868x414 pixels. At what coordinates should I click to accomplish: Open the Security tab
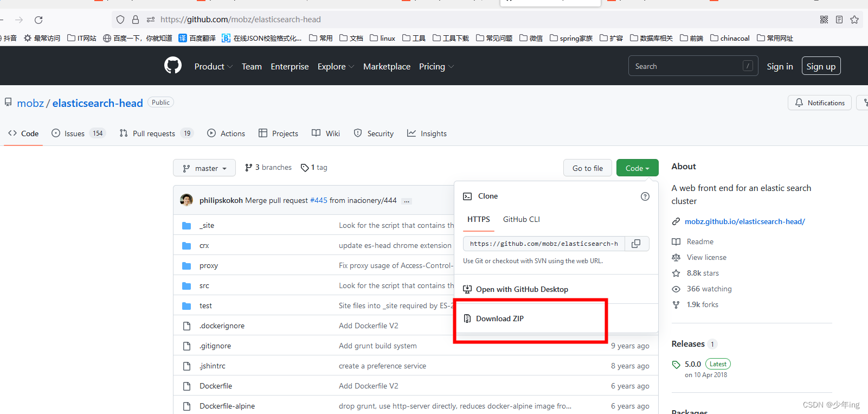pos(374,133)
